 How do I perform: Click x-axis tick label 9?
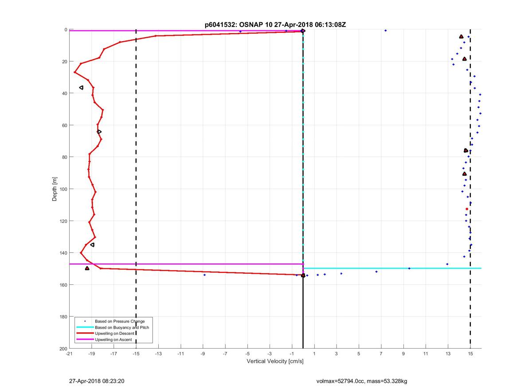pos(403,354)
